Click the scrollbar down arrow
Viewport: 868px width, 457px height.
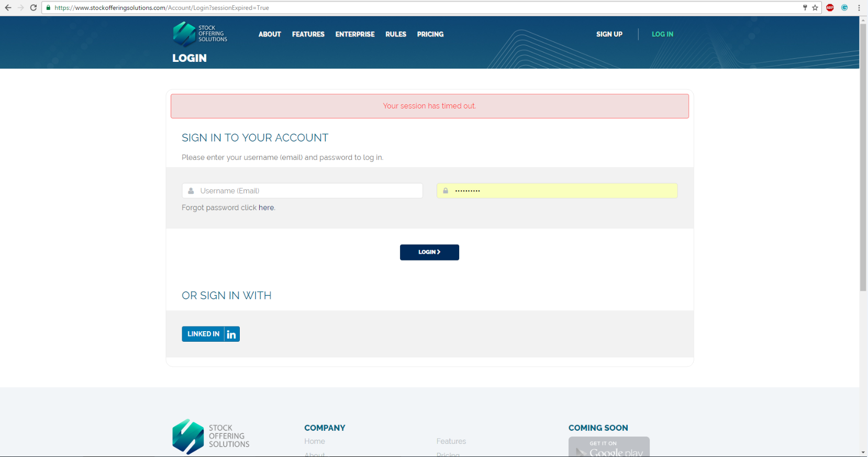coord(863,452)
